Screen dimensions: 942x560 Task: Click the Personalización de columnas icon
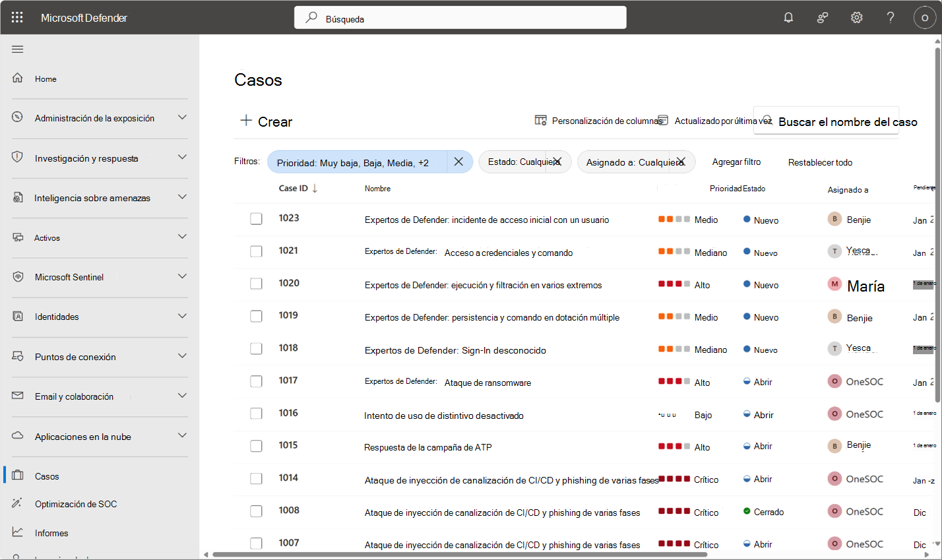(540, 120)
